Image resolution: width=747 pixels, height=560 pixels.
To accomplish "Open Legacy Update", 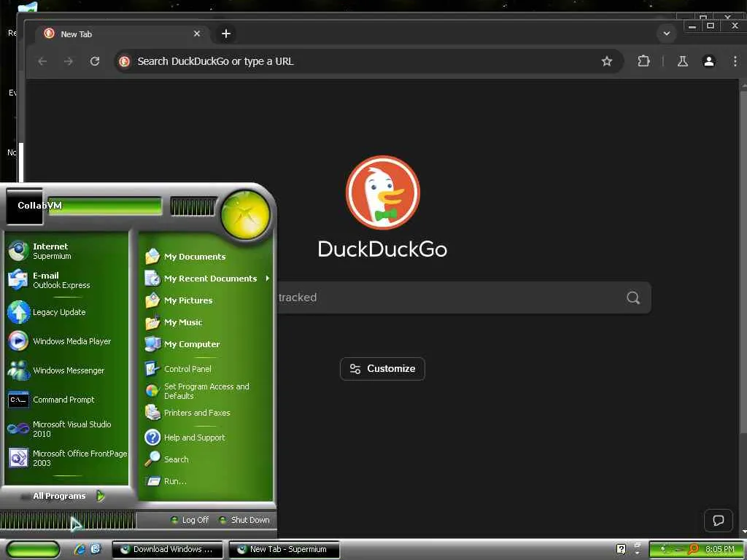I will click(x=66, y=312).
